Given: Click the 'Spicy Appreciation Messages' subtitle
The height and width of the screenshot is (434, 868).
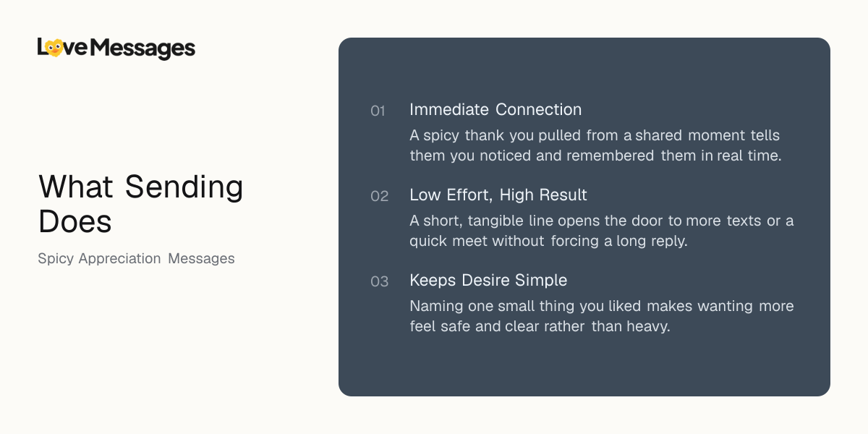Looking at the screenshot, I should pyautogui.click(x=136, y=258).
